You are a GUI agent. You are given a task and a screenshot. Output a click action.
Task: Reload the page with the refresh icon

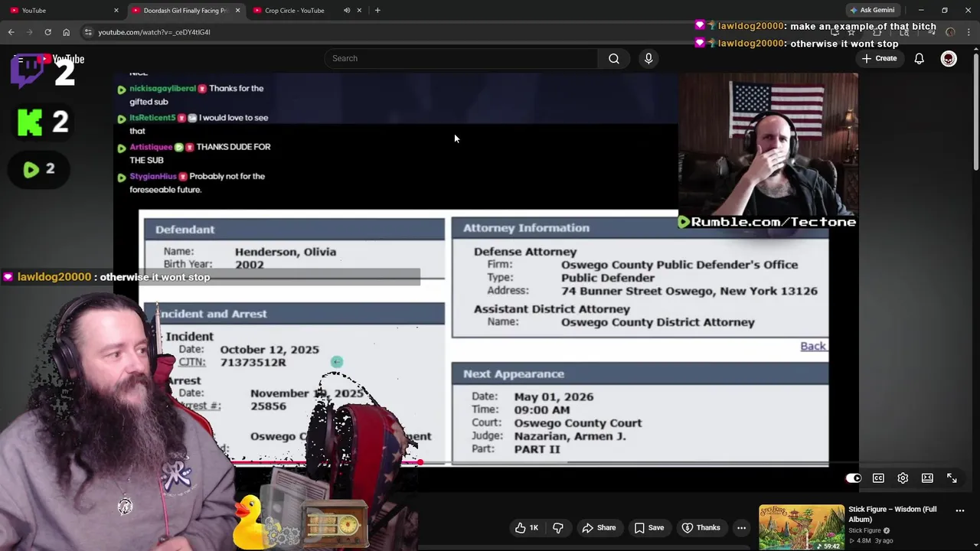(x=47, y=32)
